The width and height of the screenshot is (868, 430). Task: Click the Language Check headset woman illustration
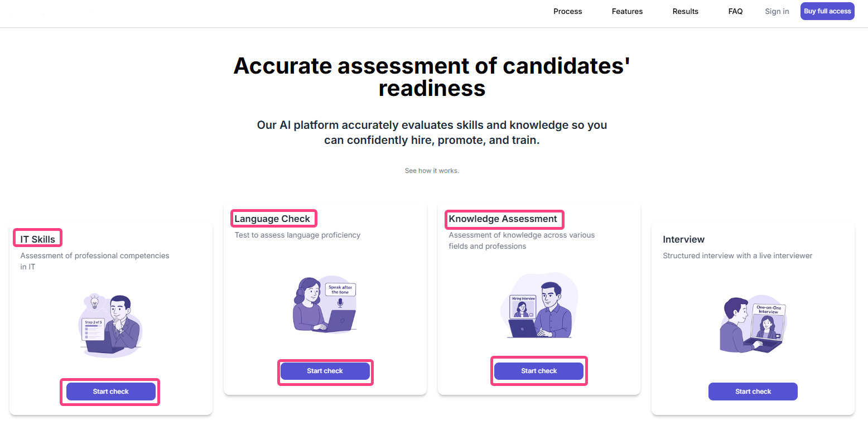point(325,305)
